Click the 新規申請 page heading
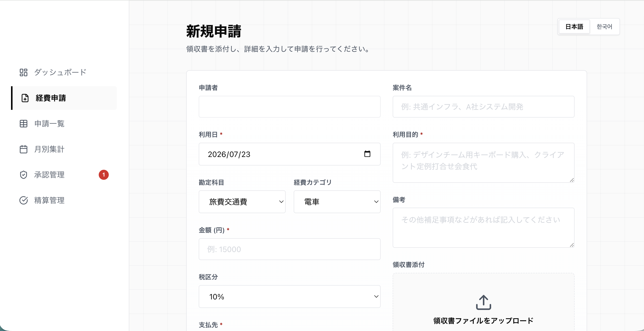This screenshot has width=644, height=331. click(x=214, y=31)
